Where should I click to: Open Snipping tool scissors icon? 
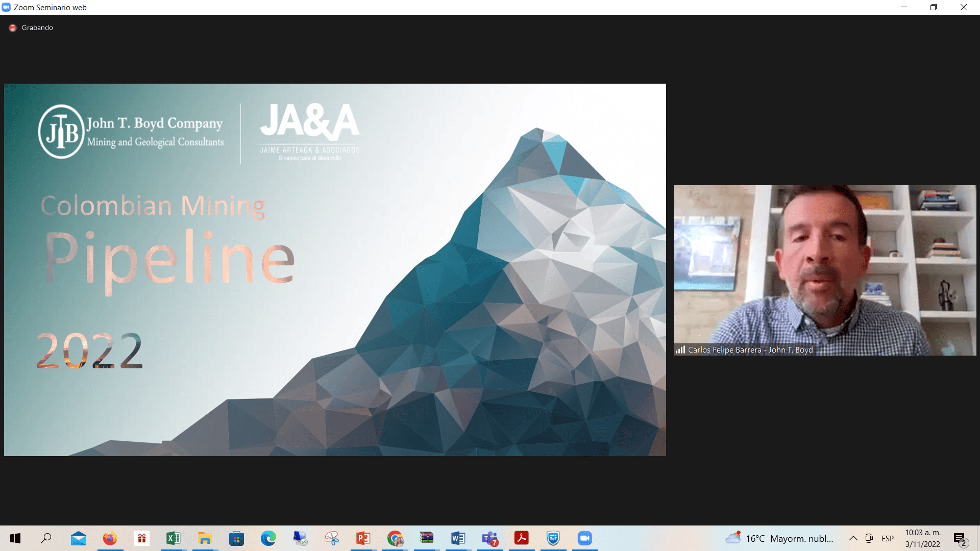tap(332, 538)
